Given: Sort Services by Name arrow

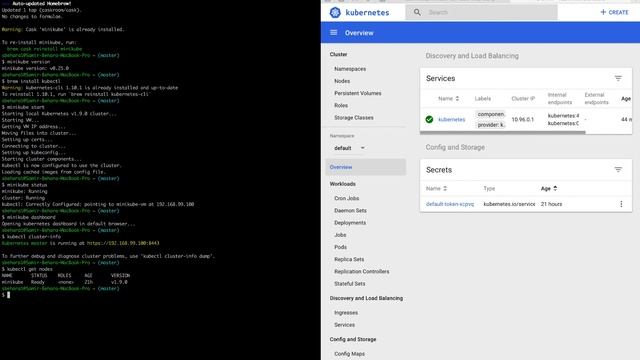Looking at the screenshot, I should [x=457, y=98].
